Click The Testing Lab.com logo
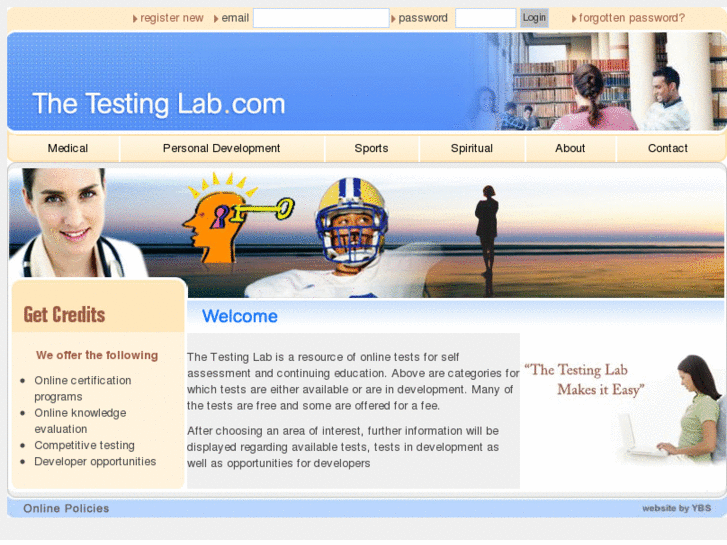 pos(159,104)
